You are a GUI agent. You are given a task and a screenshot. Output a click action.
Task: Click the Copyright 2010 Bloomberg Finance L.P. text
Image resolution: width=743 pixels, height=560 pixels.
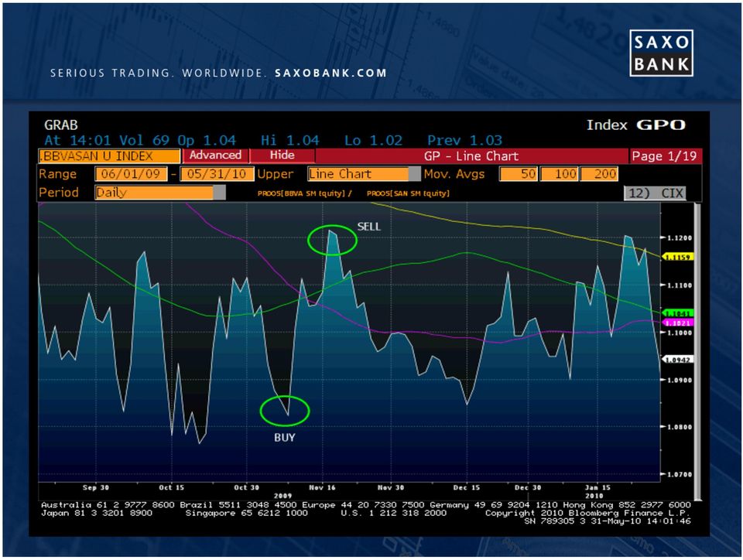click(x=587, y=513)
